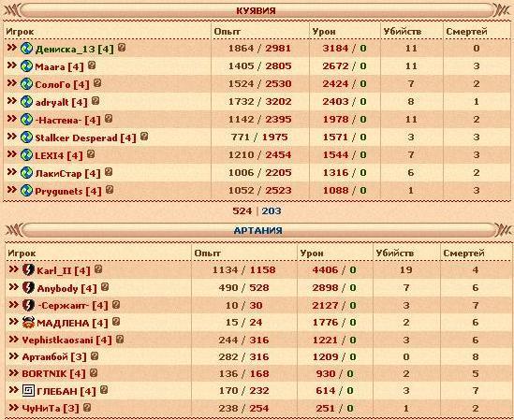Click double-arrow marker before adryalt
This screenshot has height=420, width=514.
pos(12,101)
